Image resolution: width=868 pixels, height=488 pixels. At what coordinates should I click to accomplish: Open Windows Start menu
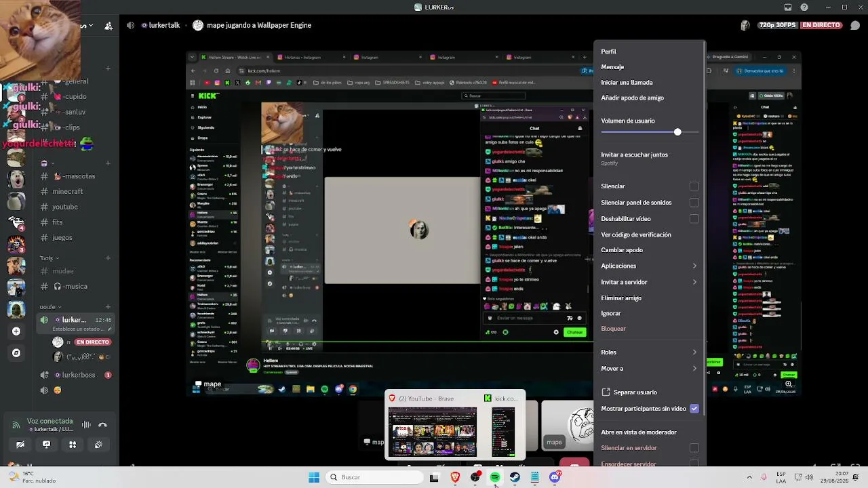314,477
